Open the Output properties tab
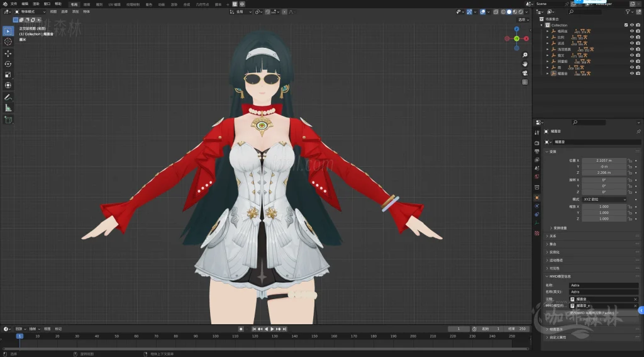Image resolution: width=644 pixels, height=357 pixels. pyautogui.click(x=537, y=151)
